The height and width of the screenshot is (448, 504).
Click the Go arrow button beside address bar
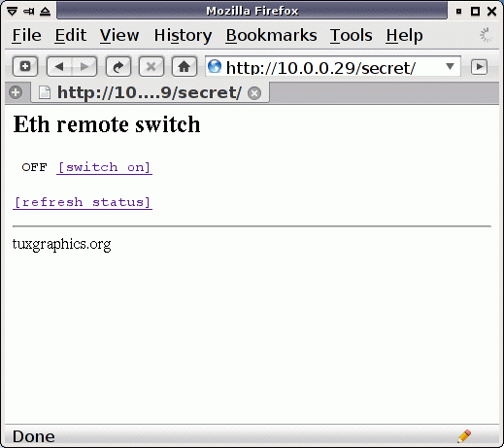[x=479, y=67]
